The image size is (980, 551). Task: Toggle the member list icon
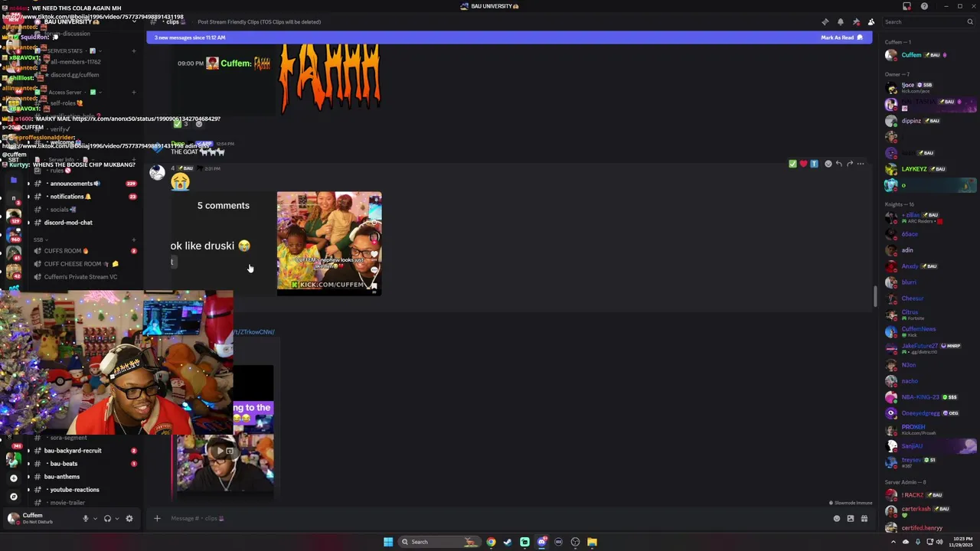point(871,22)
